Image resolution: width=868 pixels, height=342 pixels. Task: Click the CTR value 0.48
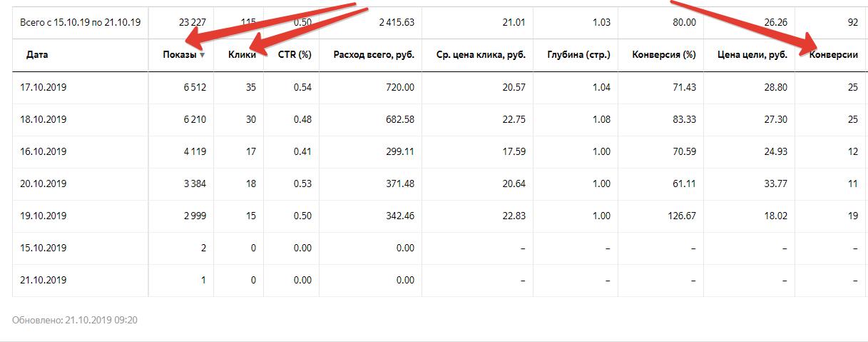[x=303, y=119]
